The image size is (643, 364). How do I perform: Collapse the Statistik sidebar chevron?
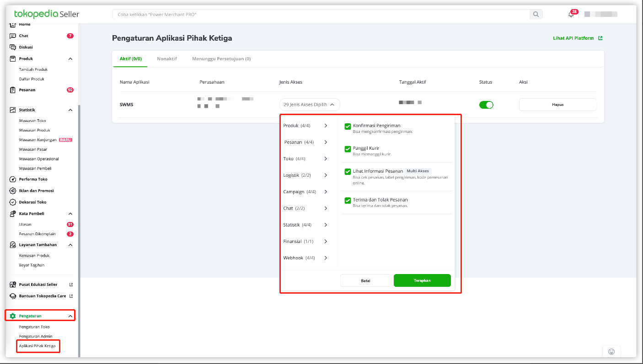(70, 110)
